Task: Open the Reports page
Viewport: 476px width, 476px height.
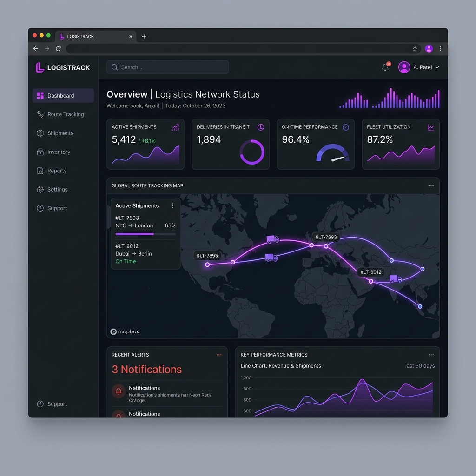Action: 63,171
